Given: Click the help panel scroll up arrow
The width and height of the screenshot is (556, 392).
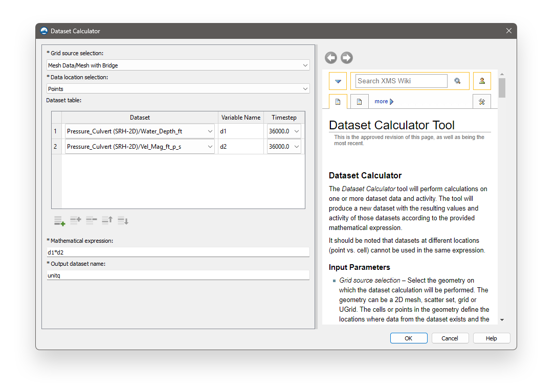Looking at the screenshot, I should 502,74.
